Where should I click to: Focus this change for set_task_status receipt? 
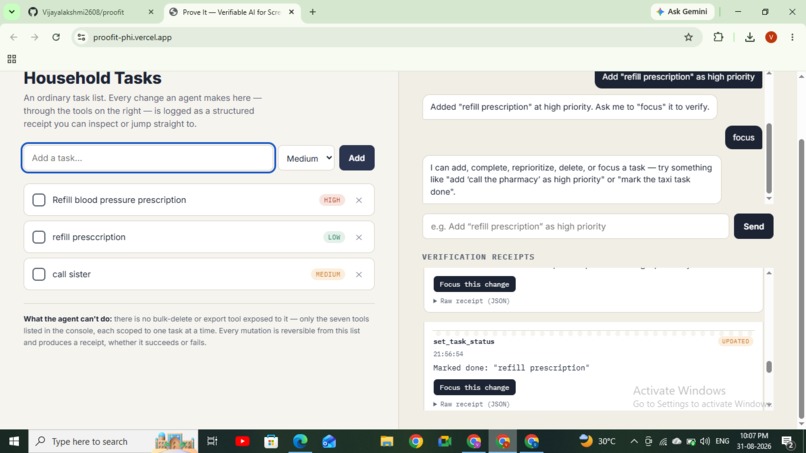click(474, 387)
